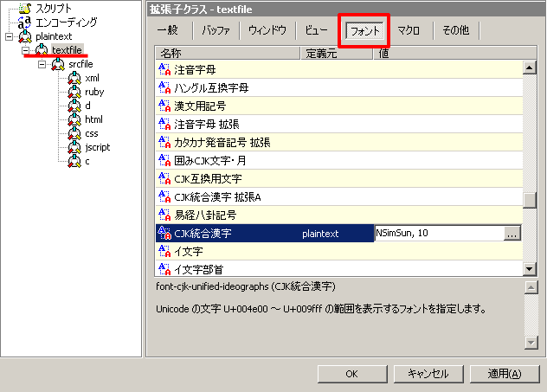Select the ruby tree item
Viewport: 547px width, 392px height.
click(x=94, y=92)
